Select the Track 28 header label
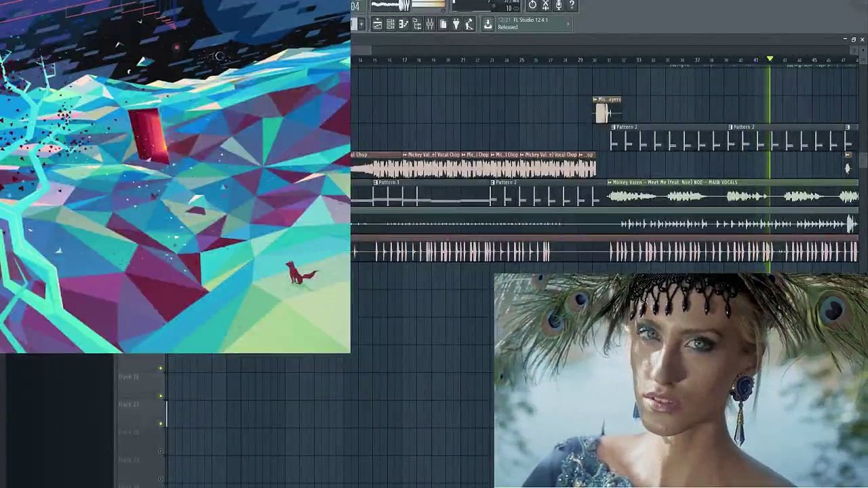 click(129, 432)
